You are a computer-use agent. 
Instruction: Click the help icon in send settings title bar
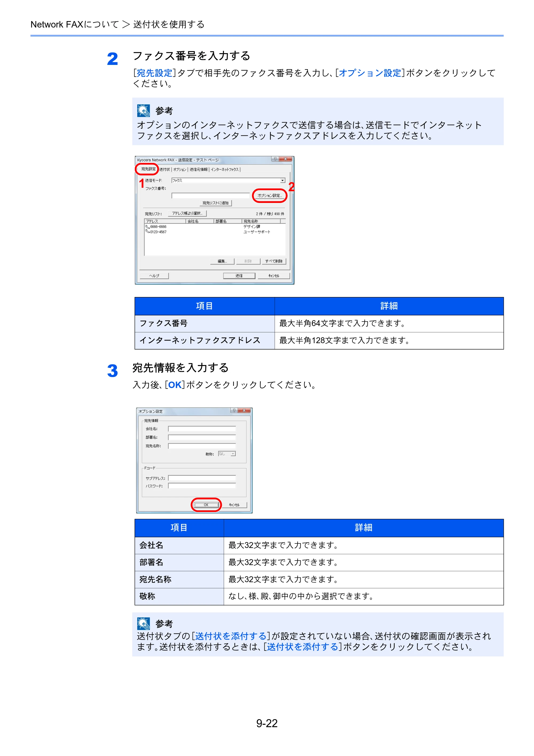coord(275,159)
